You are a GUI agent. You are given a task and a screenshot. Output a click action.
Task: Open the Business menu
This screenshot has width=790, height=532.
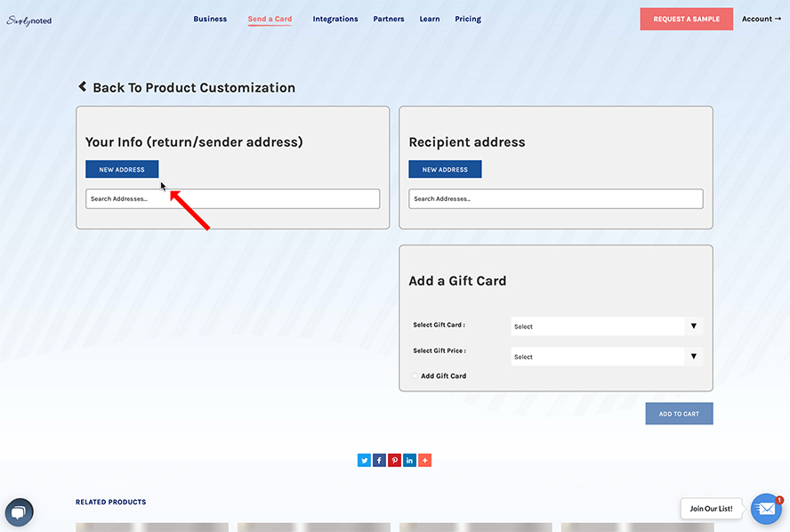(x=210, y=19)
